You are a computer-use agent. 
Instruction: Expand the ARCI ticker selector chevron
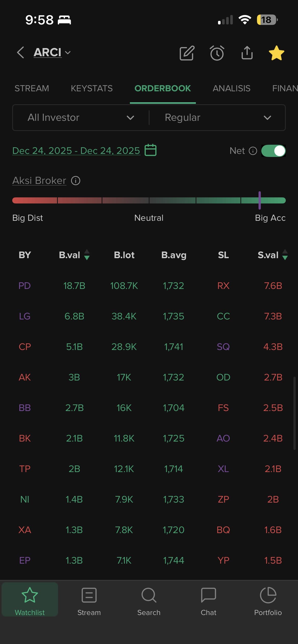click(68, 53)
